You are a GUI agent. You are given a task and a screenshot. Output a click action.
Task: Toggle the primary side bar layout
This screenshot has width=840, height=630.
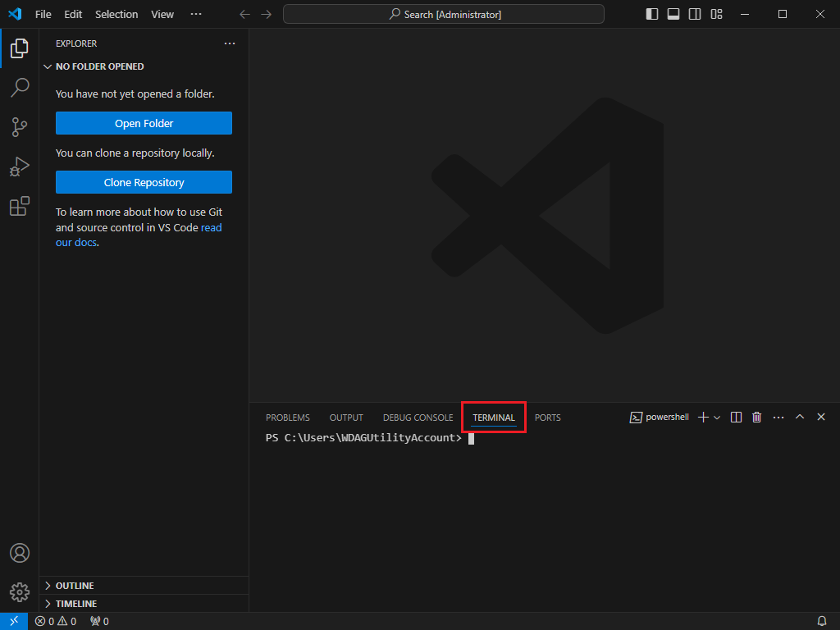[652, 14]
